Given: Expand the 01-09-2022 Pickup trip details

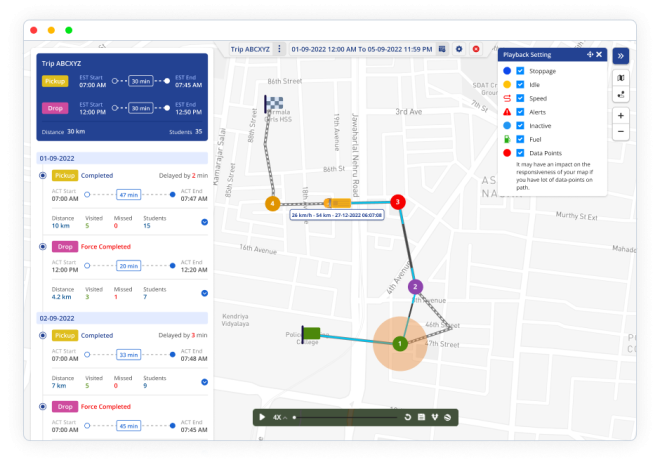Looking at the screenshot, I should click(204, 222).
